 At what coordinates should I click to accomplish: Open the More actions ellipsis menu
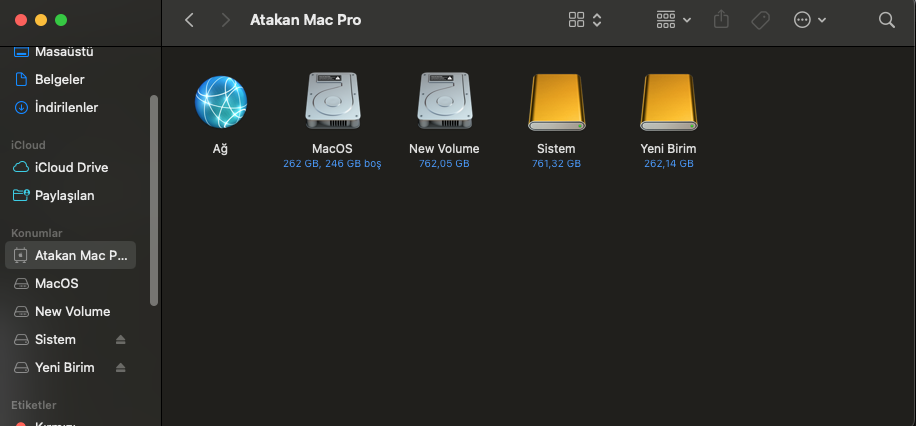coord(809,20)
